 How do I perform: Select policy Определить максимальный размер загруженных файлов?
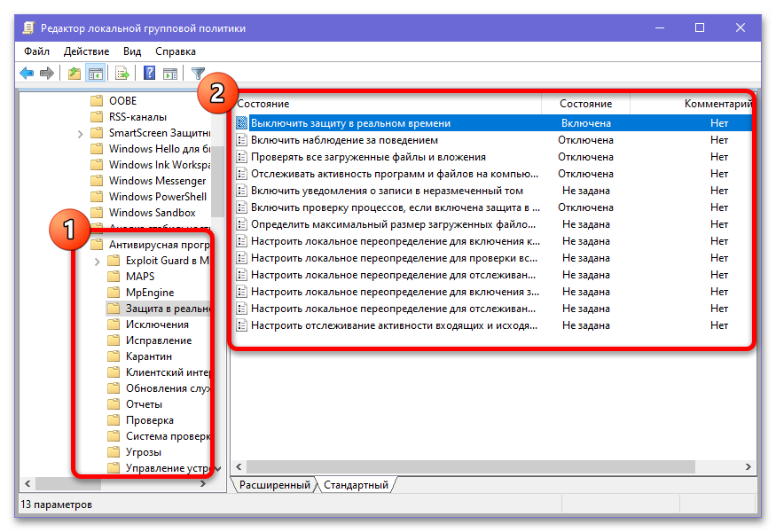tap(393, 224)
